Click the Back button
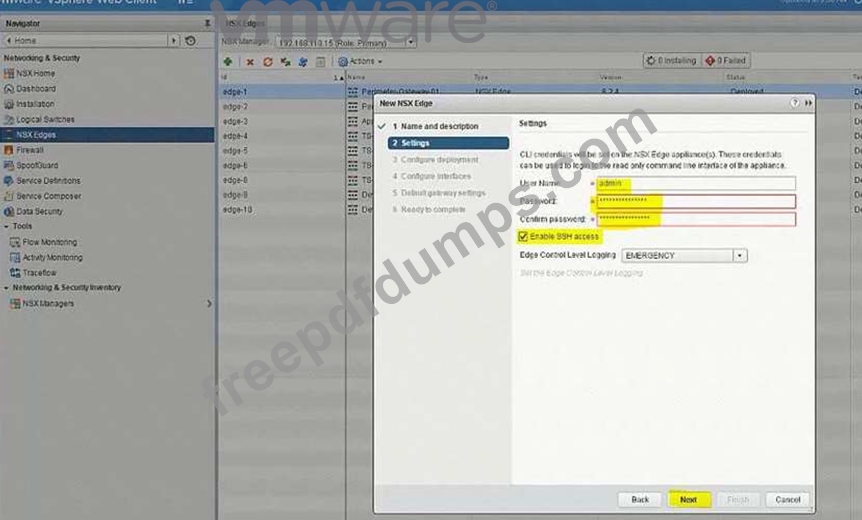 [640, 500]
